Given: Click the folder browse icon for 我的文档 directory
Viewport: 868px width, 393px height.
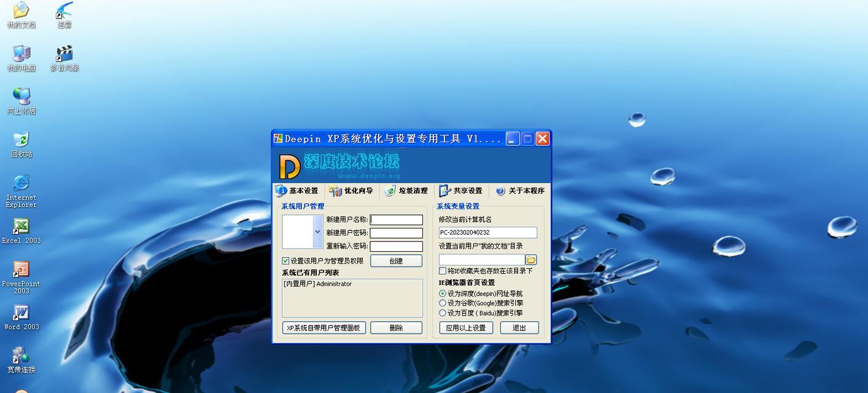Looking at the screenshot, I should (531, 260).
